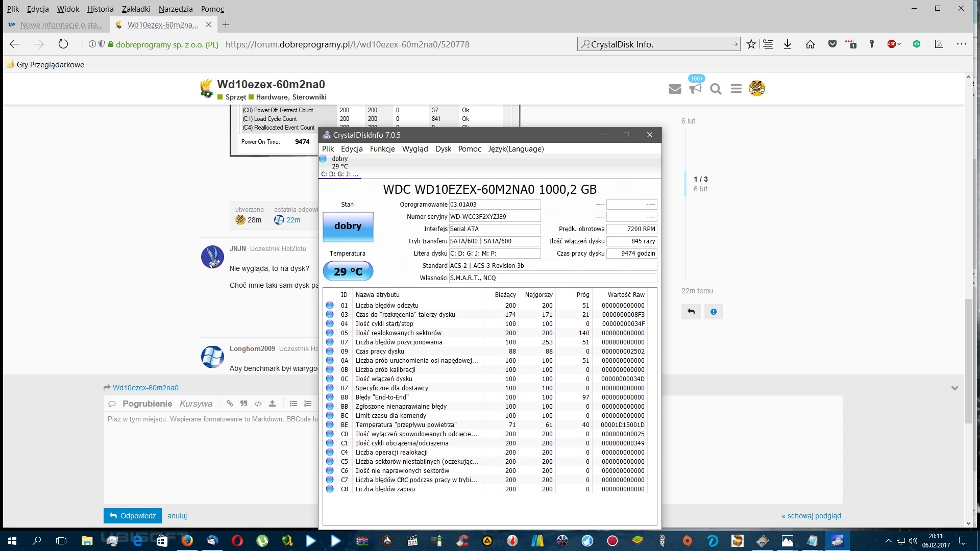Go to browser home page
The height and width of the screenshot is (551, 980).
[x=810, y=44]
